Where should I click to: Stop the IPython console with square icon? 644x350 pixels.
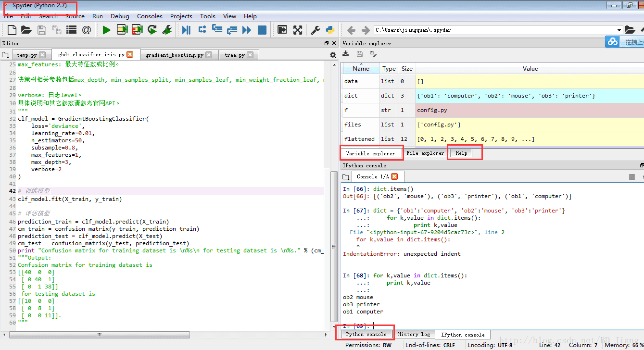pos(632,177)
